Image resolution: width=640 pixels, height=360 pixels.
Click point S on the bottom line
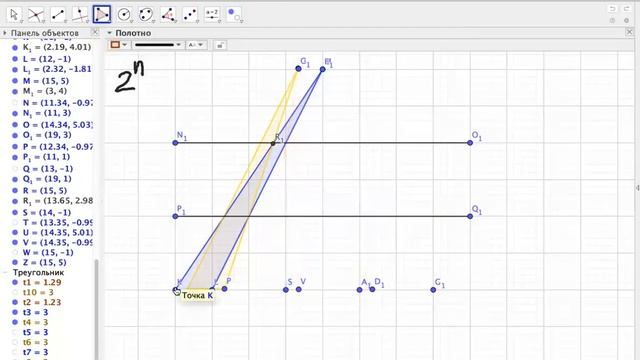click(x=286, y=290)
